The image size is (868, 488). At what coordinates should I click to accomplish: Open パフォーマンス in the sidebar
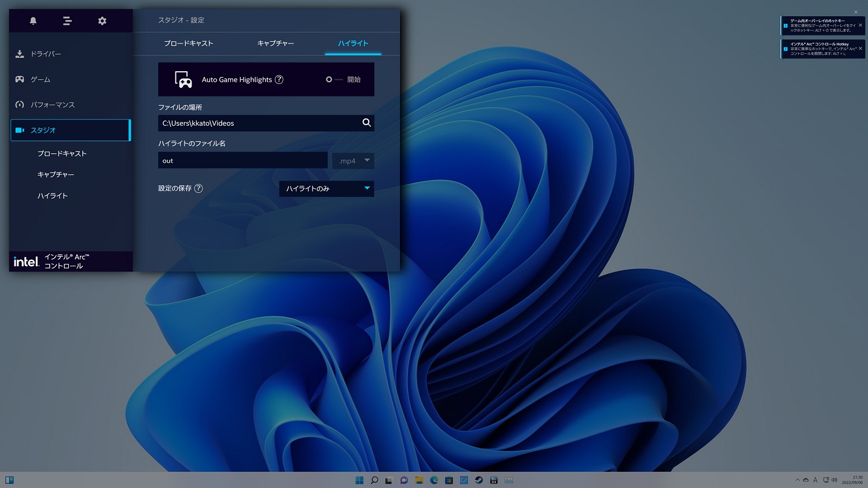[53, 105]
